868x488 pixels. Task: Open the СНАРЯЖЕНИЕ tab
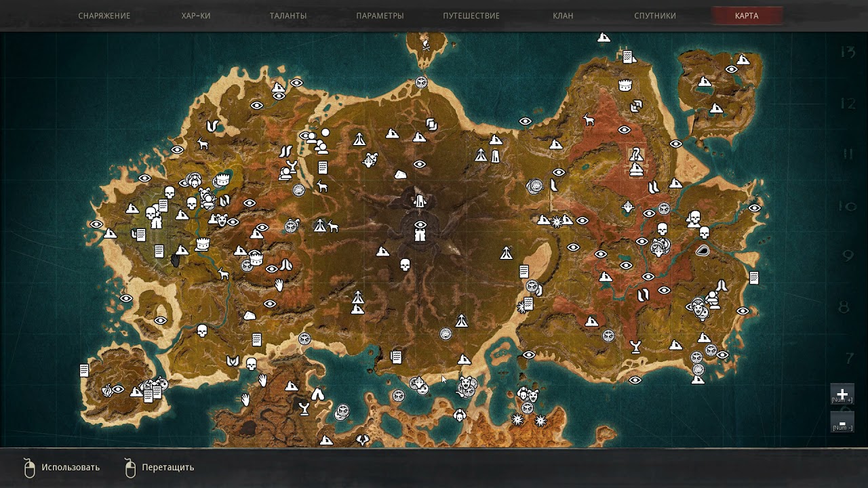(x=104, y=16)
